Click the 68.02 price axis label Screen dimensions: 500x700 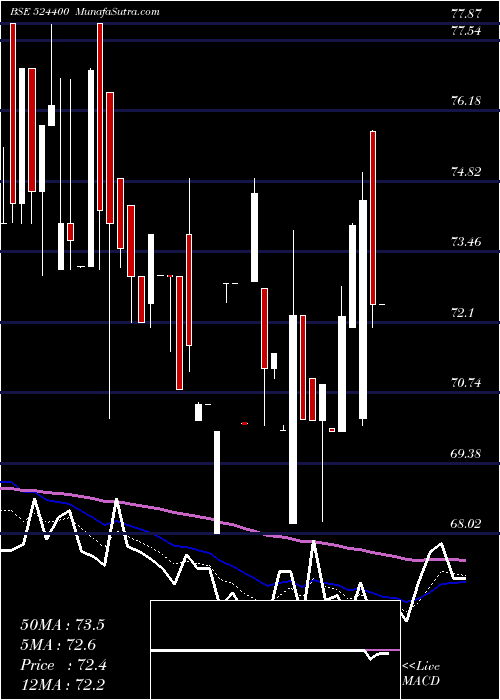click(x=467, y=524)
